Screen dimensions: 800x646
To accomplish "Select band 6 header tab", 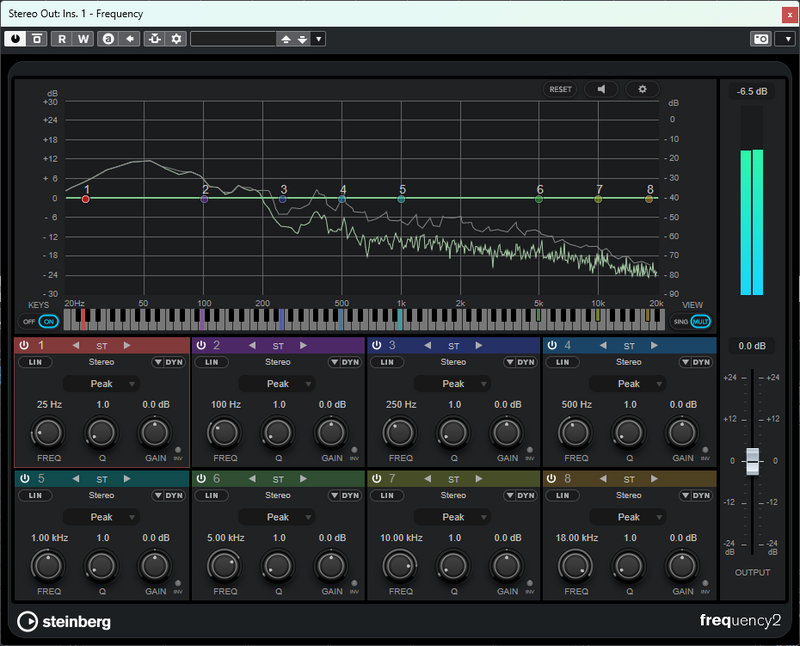I will tap(278, 479).
